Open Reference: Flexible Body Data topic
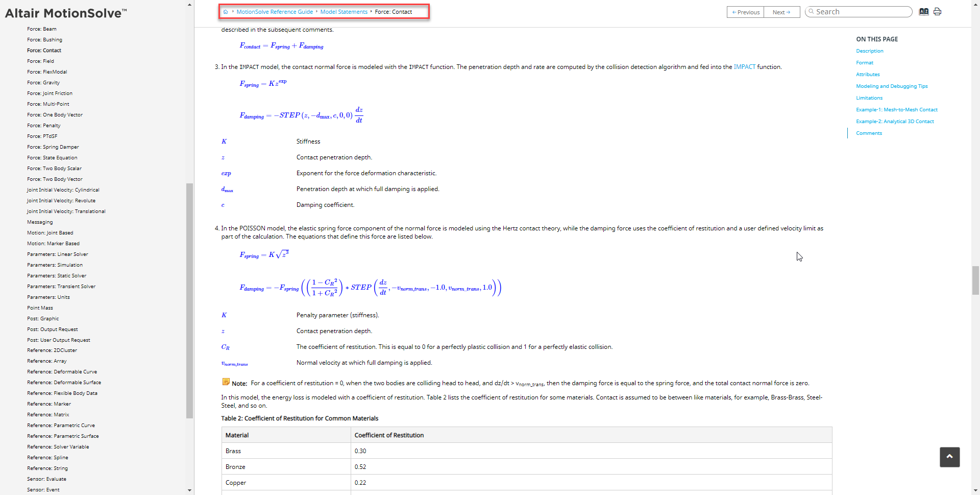Screen dimensions: 980x495 [x=62, y=393]
